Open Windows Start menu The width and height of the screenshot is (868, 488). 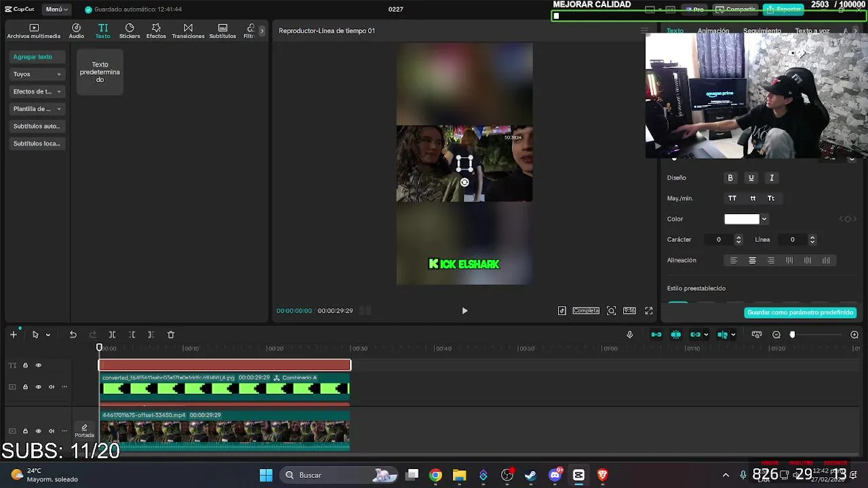266,475
